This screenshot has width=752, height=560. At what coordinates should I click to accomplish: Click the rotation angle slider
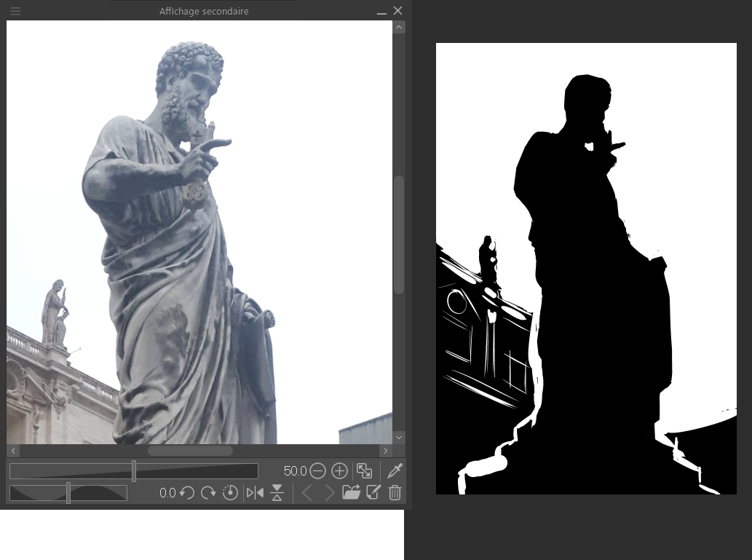(x=68, y=493)
